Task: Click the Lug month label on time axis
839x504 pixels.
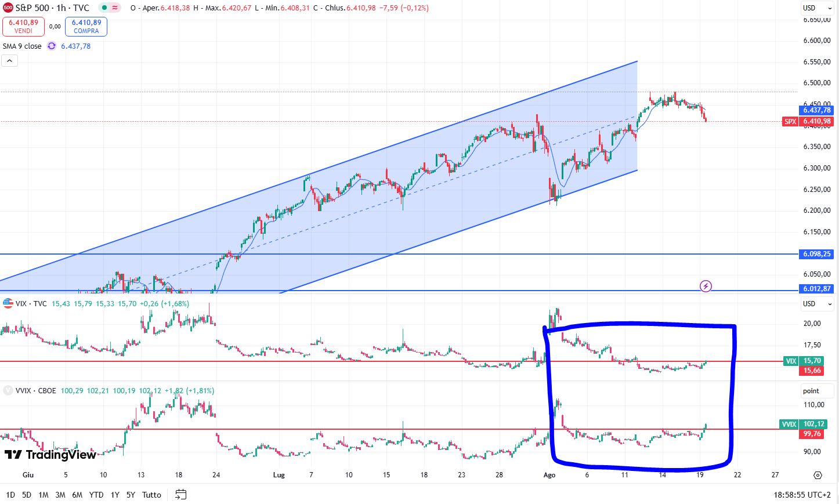Action: point(279,475)
